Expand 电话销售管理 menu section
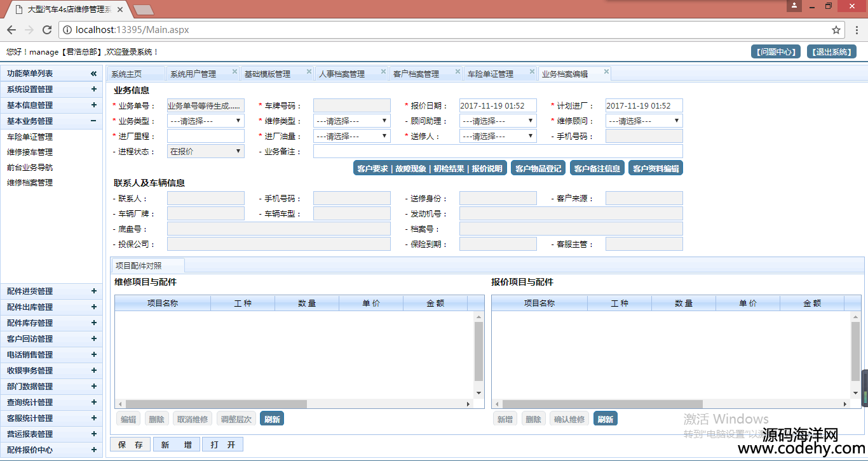The height and width of the screenshot is (461, 868). pos(93,355)
